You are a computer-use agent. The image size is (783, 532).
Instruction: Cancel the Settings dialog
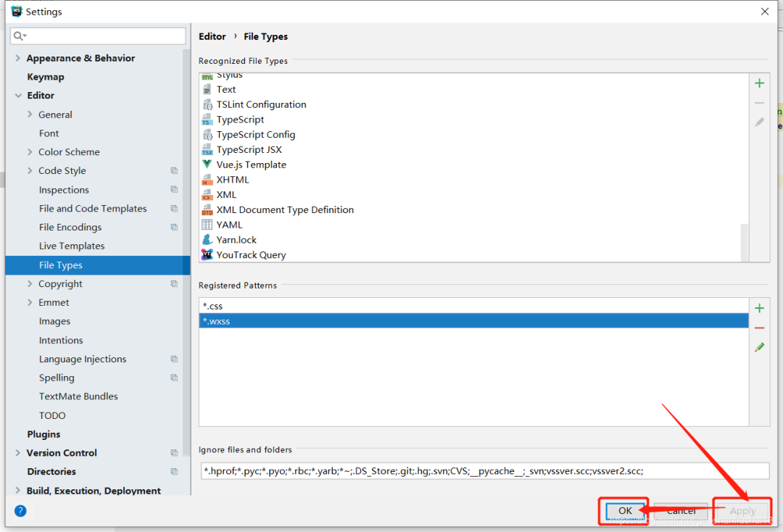pos(681,511)
